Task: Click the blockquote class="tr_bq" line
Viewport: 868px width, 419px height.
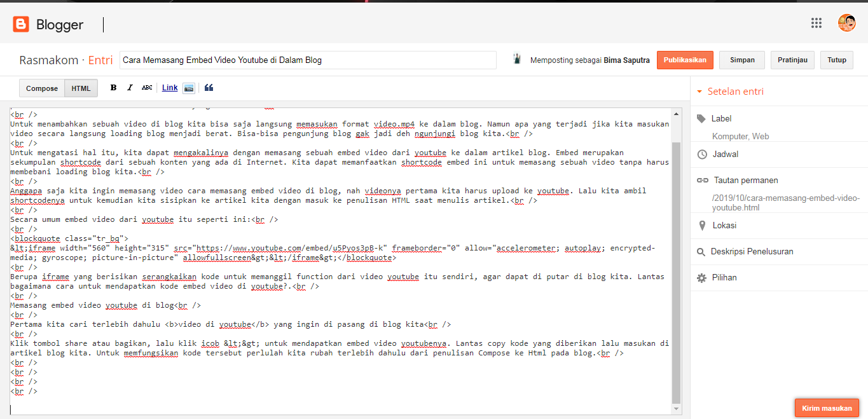Action: (x=69, y=238)
